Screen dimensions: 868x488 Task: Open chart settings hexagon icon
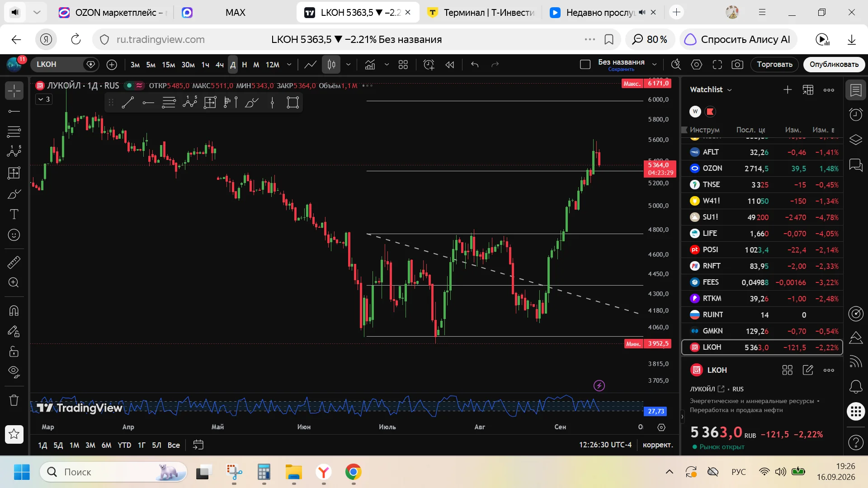pyautogui.click(x=697, y=65)
